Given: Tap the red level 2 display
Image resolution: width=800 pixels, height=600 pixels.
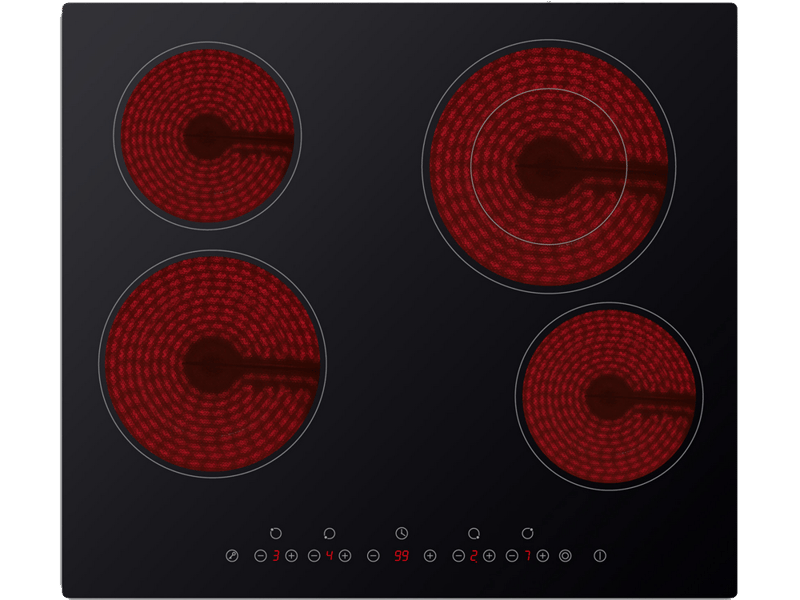Looking at the screenshot, I should pos(474,556).
